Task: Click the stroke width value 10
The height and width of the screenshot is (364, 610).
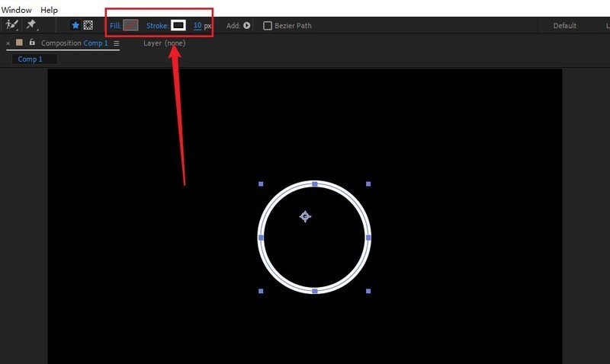Action: (197, 25)
